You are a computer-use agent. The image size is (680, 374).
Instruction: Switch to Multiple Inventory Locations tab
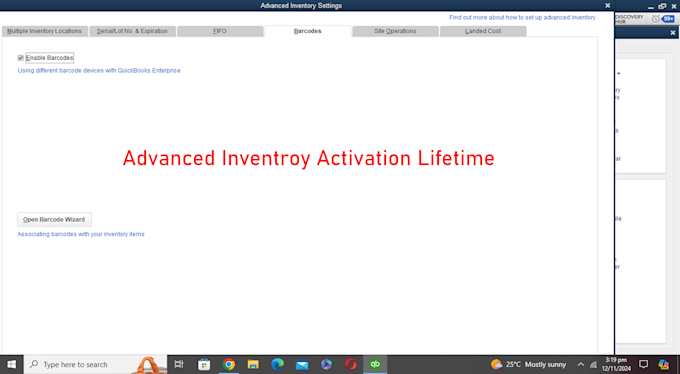[45, 31]
